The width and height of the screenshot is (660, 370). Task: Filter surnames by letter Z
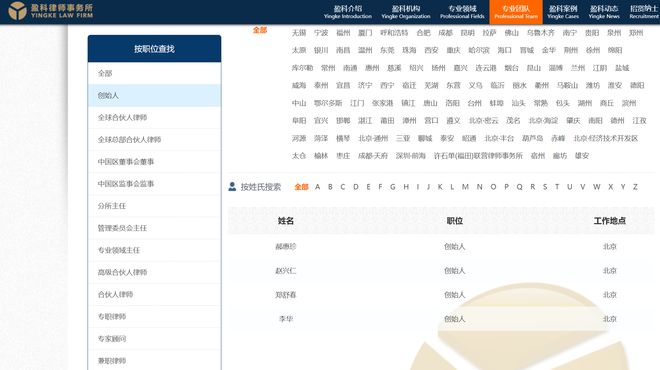click(635, 187)
